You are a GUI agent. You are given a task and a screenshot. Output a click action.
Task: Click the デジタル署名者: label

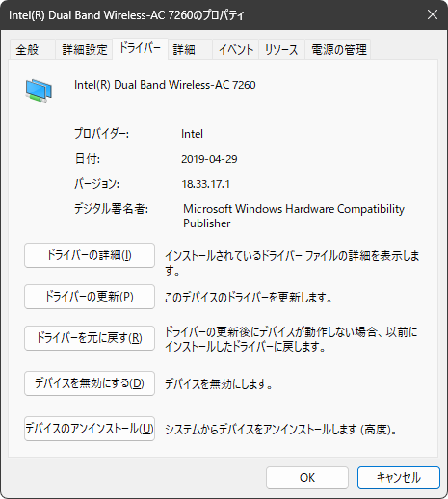coord(111,209)
